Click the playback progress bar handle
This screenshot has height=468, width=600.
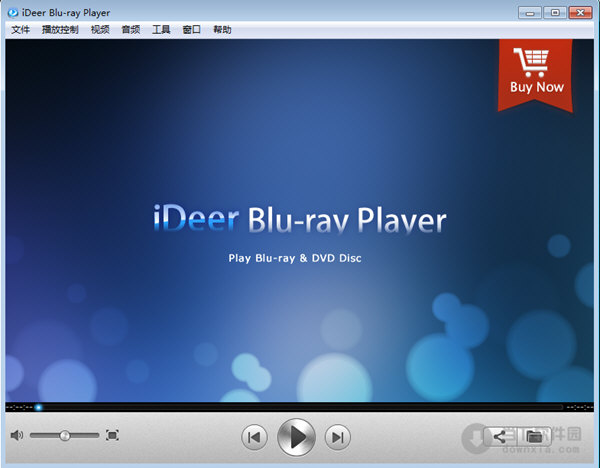pyautogui.click(x=38, y=407)
